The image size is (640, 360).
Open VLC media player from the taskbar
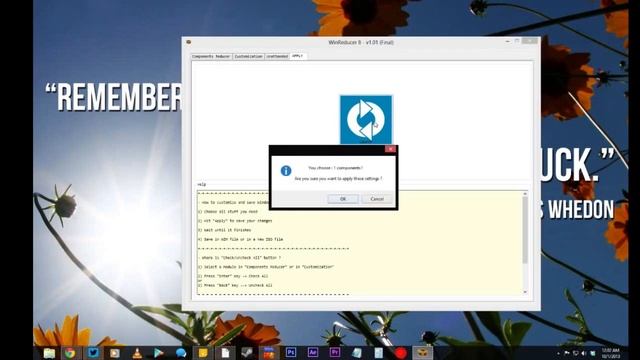tap(137, 353)
